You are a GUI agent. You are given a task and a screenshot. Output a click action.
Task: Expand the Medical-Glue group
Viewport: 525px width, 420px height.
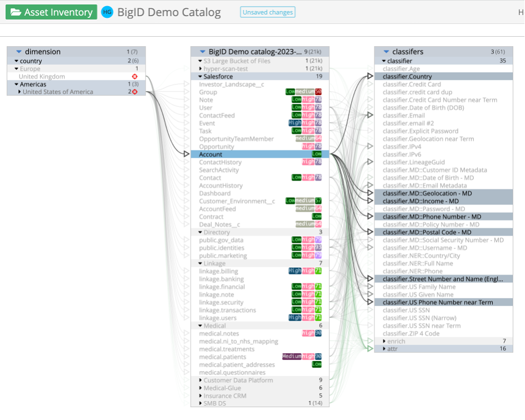200,388
